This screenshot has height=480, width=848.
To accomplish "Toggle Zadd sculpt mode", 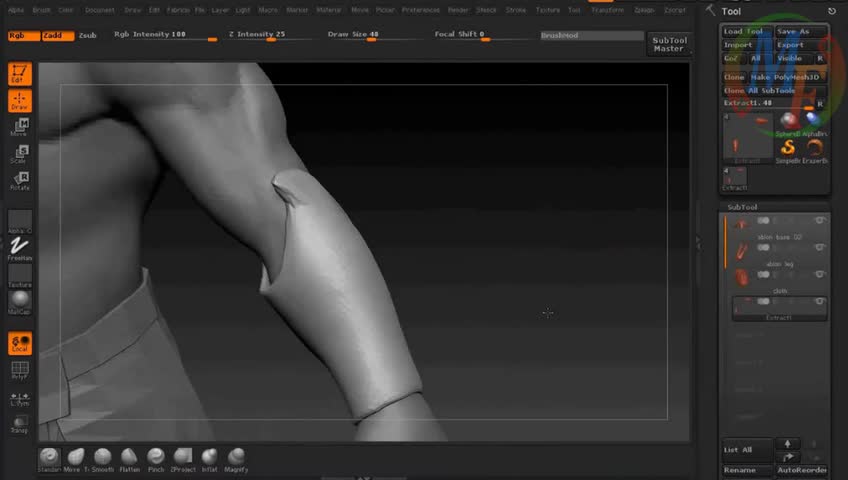I will point(58,36).
